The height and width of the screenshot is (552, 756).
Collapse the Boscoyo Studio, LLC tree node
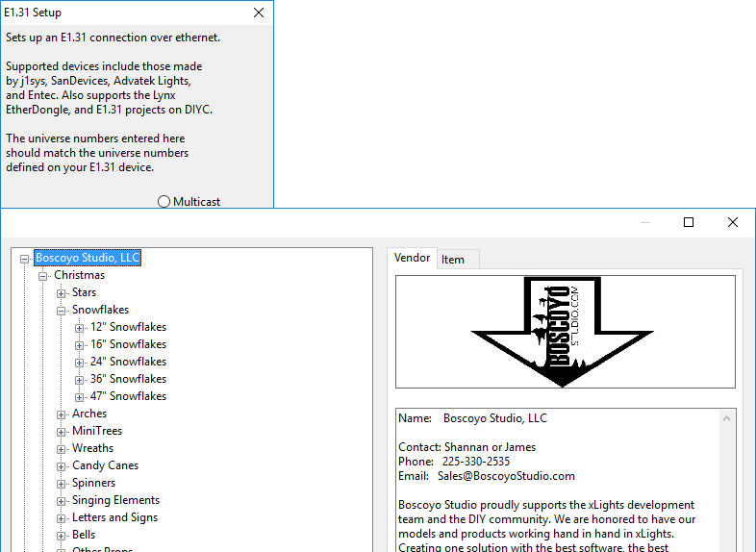(24, 259)
